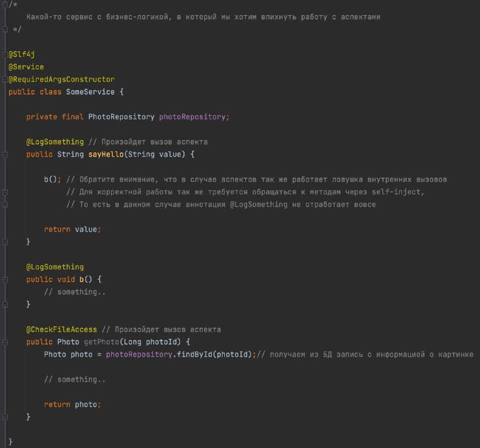Click the photoRepository field name in its declaration
The width and height of the screenshot is (480, 448).
pos(192,117)
